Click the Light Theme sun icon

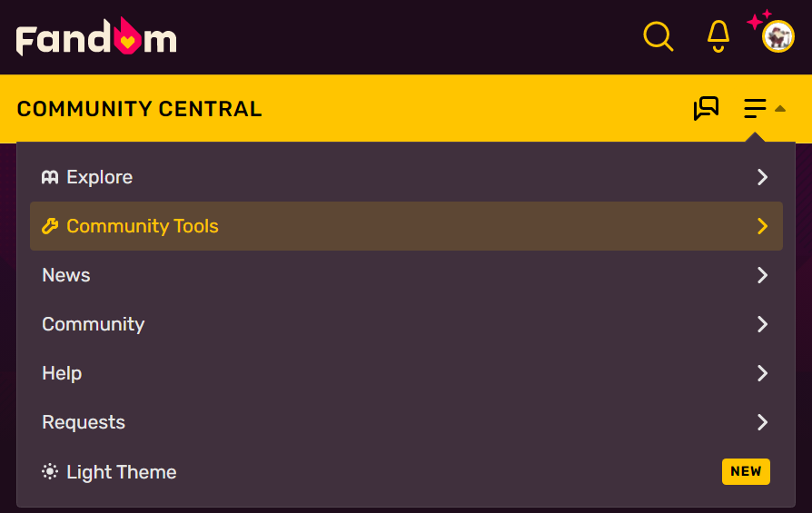[50, 471]
